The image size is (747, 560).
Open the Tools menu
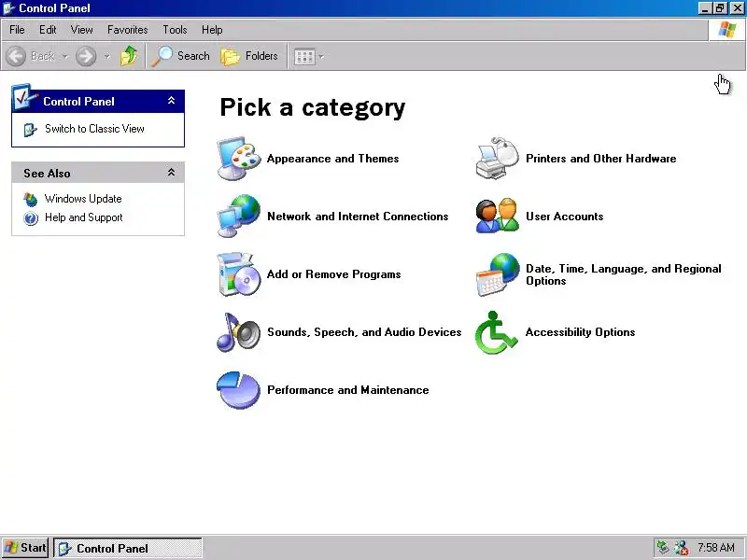[175, 30]
